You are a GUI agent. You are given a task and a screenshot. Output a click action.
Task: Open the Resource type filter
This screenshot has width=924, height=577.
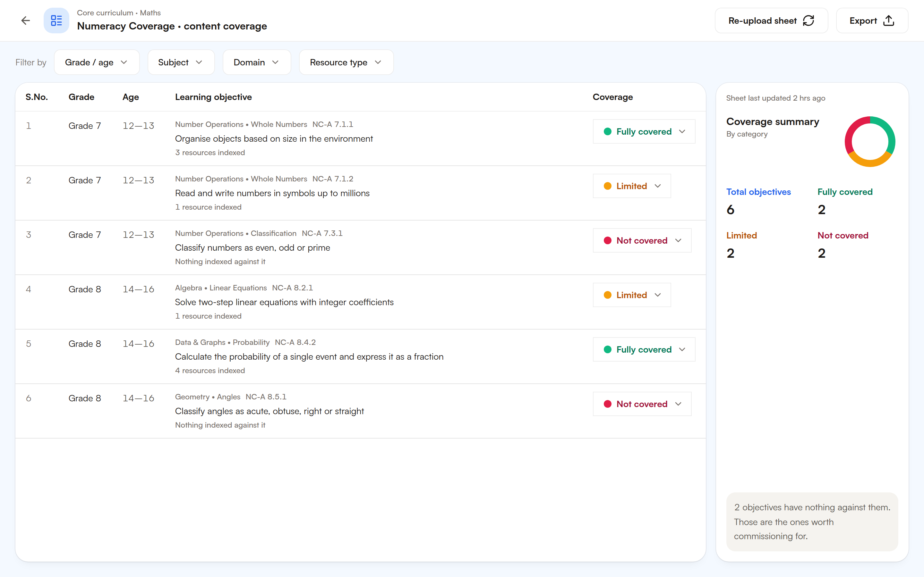click(x=346, y=62)
